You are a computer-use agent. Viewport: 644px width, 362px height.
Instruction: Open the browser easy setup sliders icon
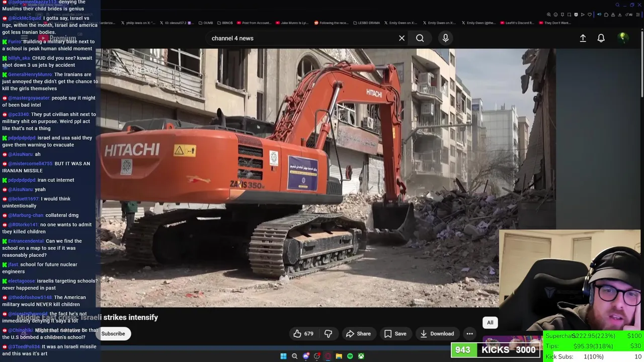click(638, 15)
